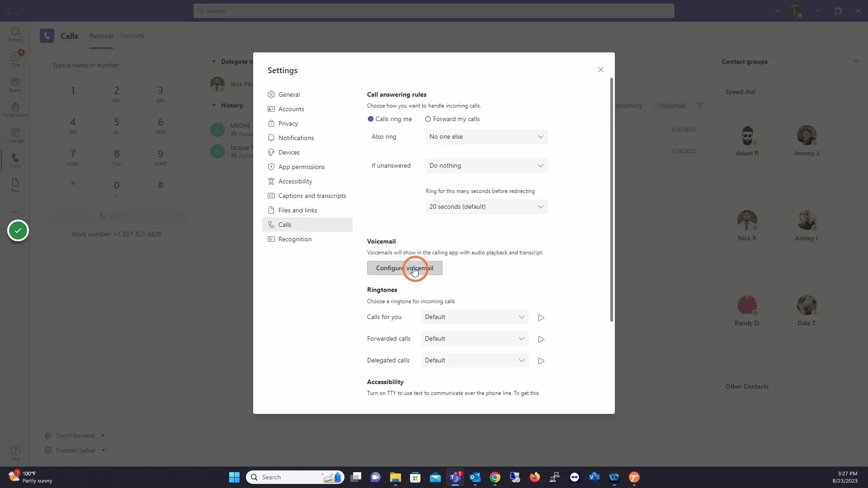Collapse the History section
Screen dimensions: 868x488
tap(214, 105)
